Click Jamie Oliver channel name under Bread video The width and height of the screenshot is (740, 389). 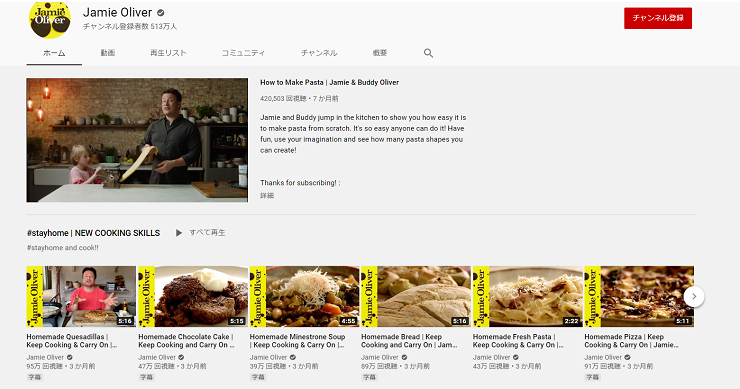click(379, 357)
